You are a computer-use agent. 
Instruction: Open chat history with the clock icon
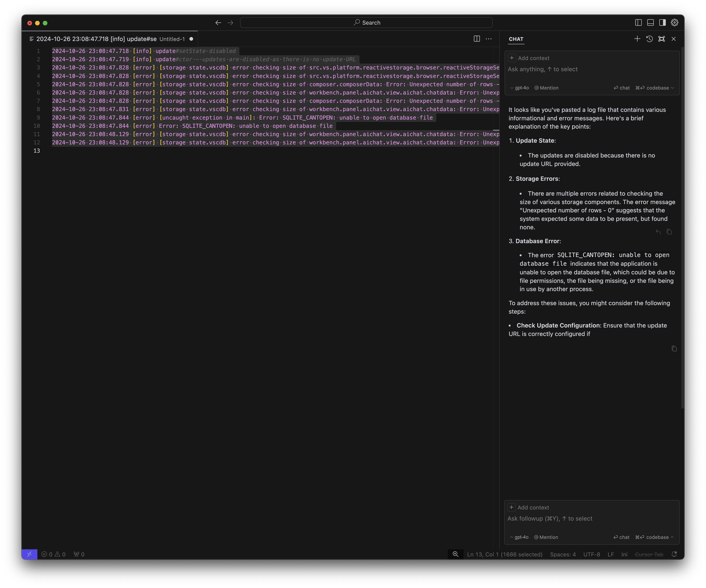[x=649, y=39]
